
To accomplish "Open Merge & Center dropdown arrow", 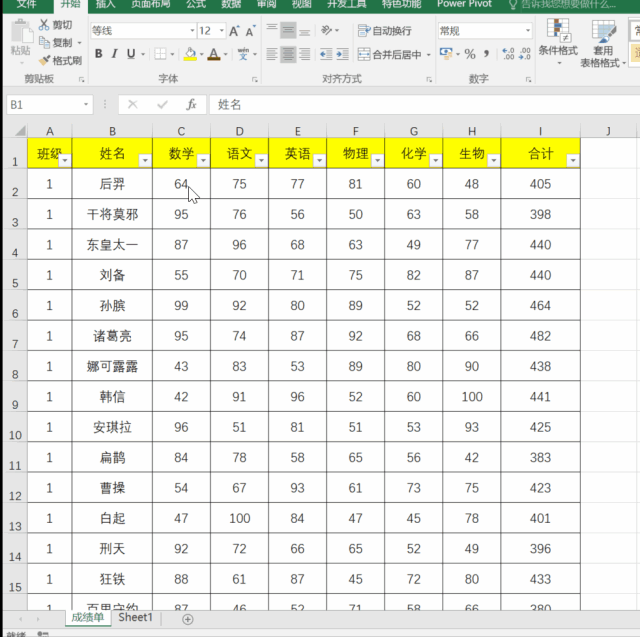I will (429, 55).
